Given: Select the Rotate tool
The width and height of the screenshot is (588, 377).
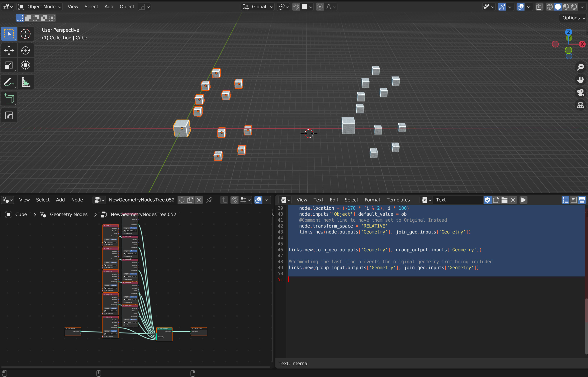Looking at the screenshot, I should (26, 50).
